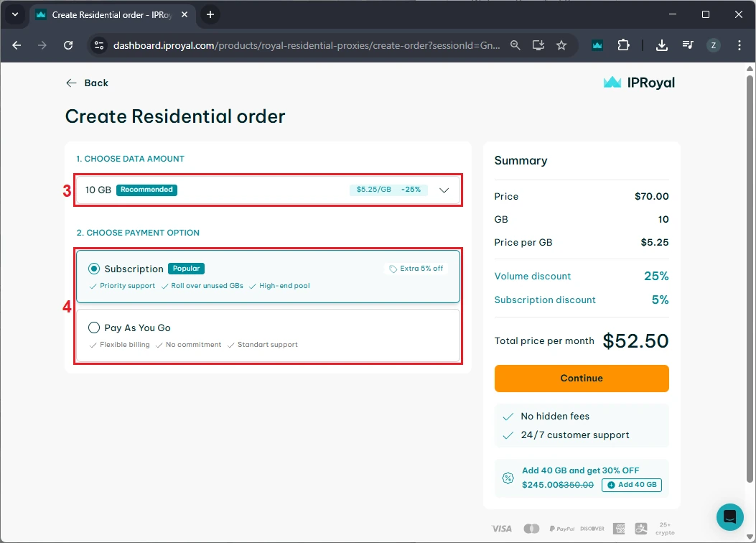Open the IPRoyal browser extension icon
Image resolution: width=756 pixels, height=543 pixels.
click(597, 45)
